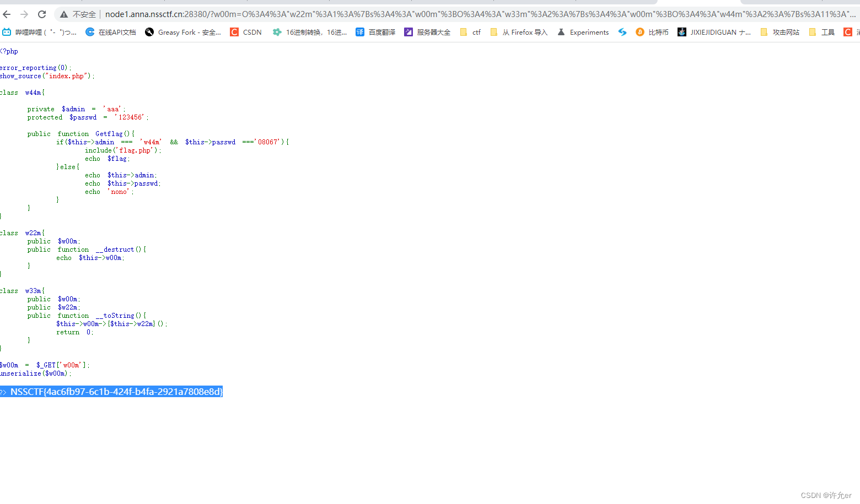Reload the current page
Screen dimensions: 860x504
click(x=42, y=14)
